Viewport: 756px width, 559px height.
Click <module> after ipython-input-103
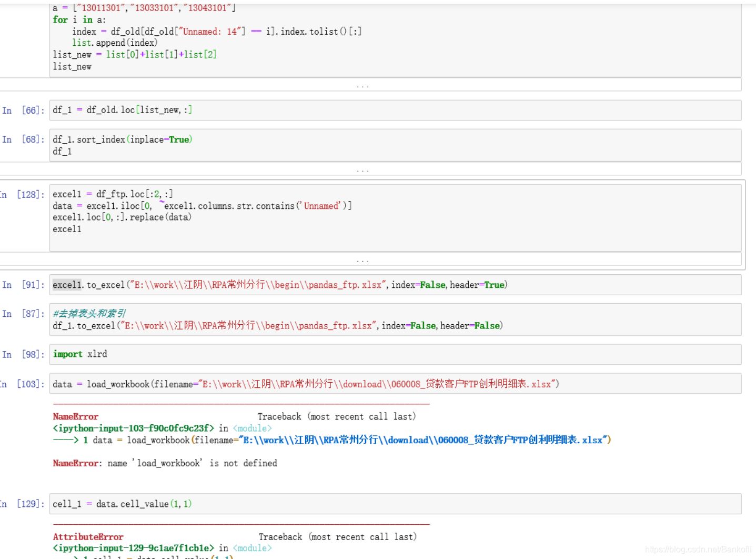pos(252,428)
